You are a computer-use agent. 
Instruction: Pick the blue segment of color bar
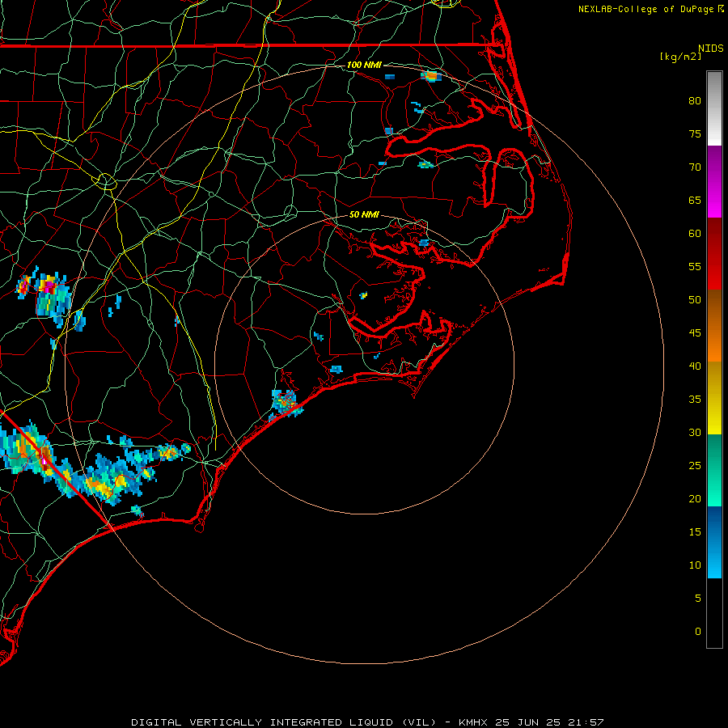point(714,542)
